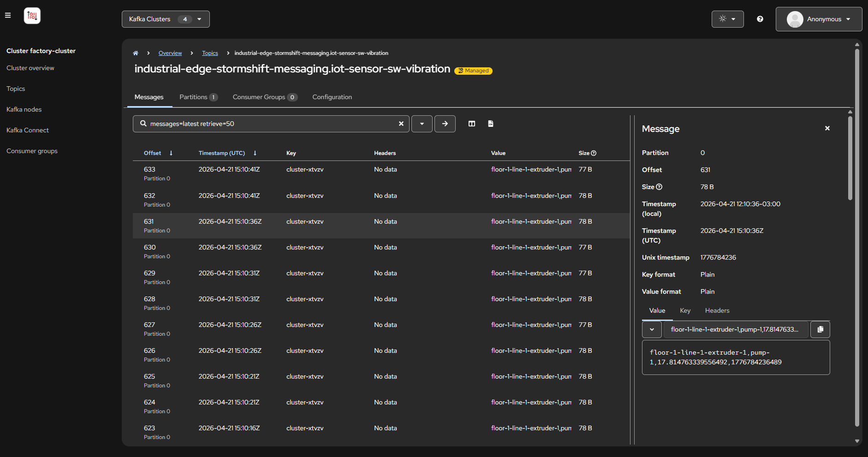Screen dimensions: 868x457
Task: Open search advanced options dropdown
Action: pos(422,124)
